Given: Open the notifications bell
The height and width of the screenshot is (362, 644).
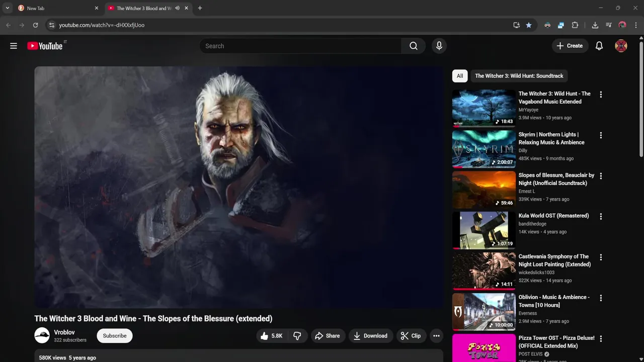Looking at the screenshot, I should point(599,46).
